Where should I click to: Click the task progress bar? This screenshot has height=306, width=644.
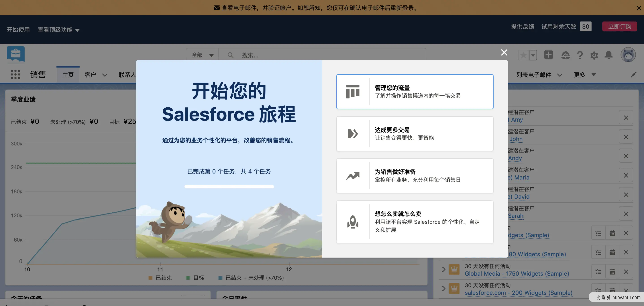pyautogui.click(x=229, y=187)
